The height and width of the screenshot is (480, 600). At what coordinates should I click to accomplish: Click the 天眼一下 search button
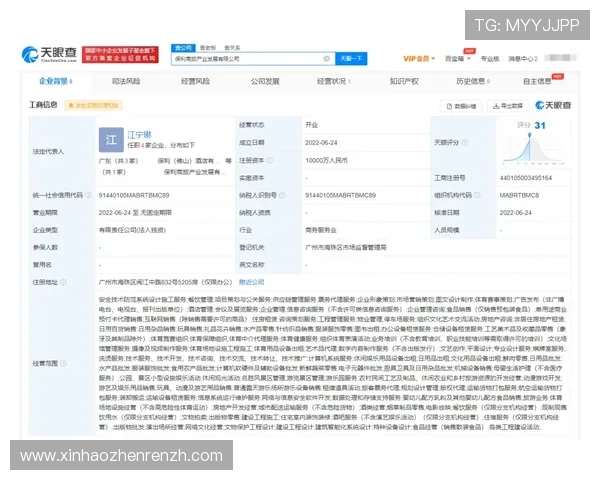[x=351, y=59]
